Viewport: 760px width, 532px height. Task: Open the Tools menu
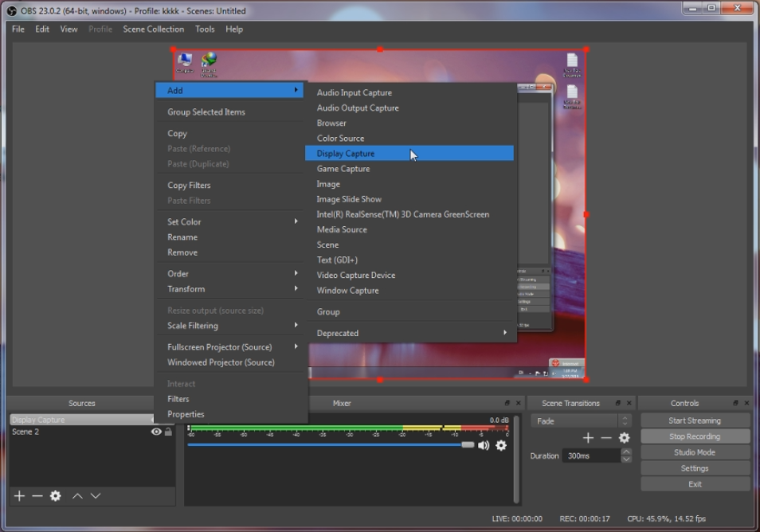205,29
